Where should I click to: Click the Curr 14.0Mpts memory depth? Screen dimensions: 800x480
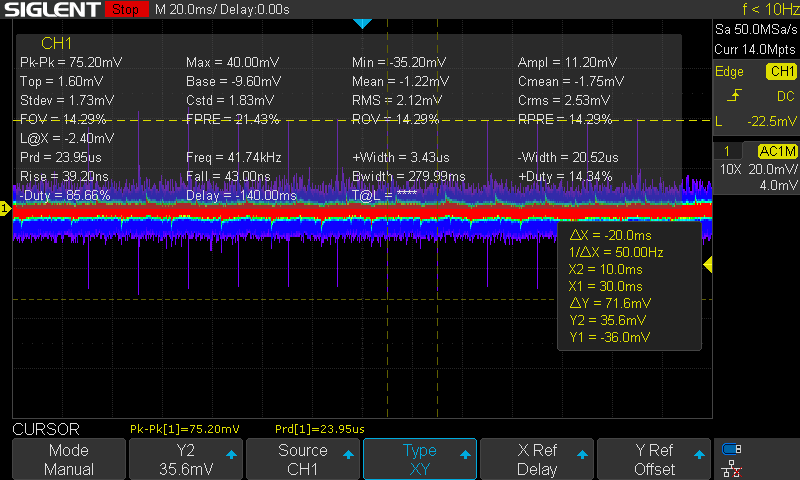coord(755,49)
